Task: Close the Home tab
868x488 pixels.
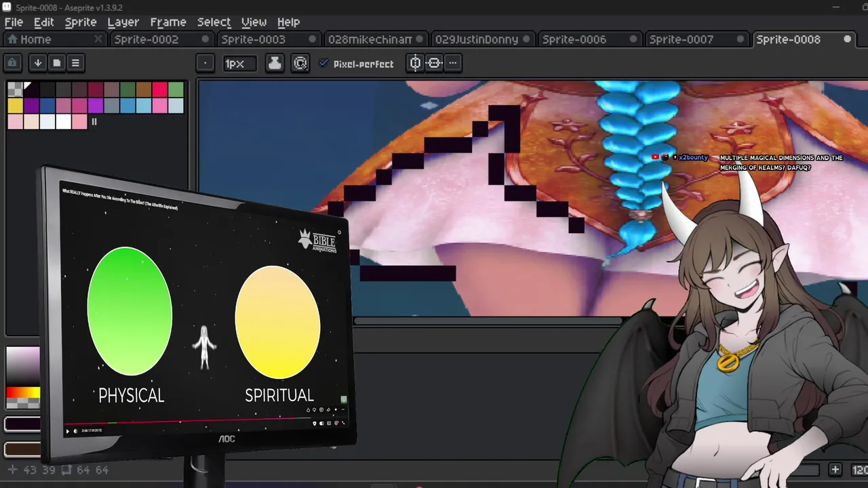Action: 98,39
